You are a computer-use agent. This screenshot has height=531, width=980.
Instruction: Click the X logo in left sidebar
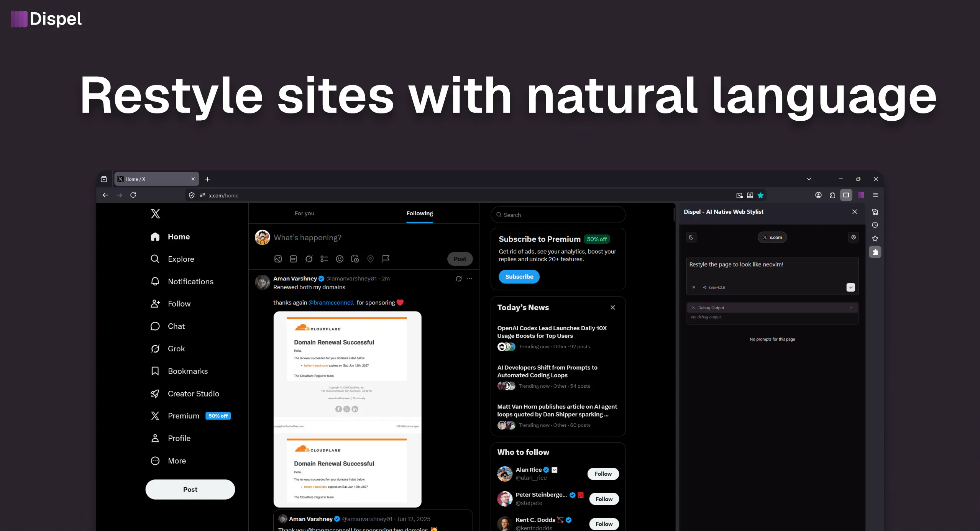[155, 213]
